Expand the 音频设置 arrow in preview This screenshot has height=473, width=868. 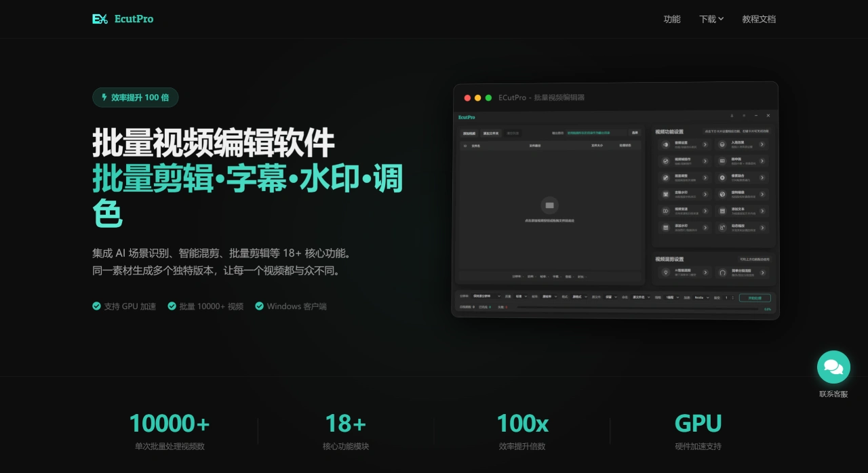tap(705, 144)
